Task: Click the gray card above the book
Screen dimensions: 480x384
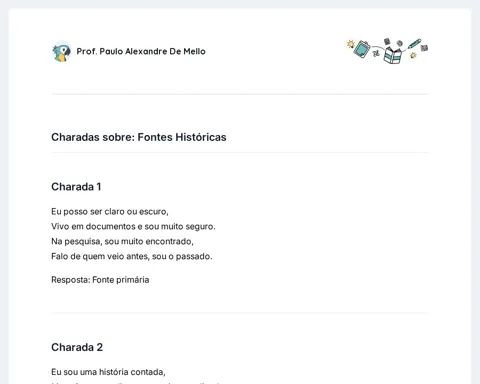Action: (387, 41)
